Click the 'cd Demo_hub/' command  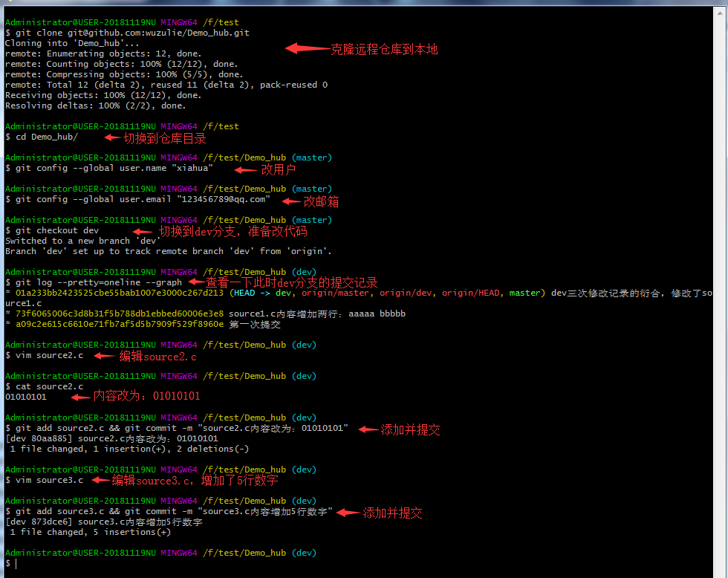click(46, 137)
